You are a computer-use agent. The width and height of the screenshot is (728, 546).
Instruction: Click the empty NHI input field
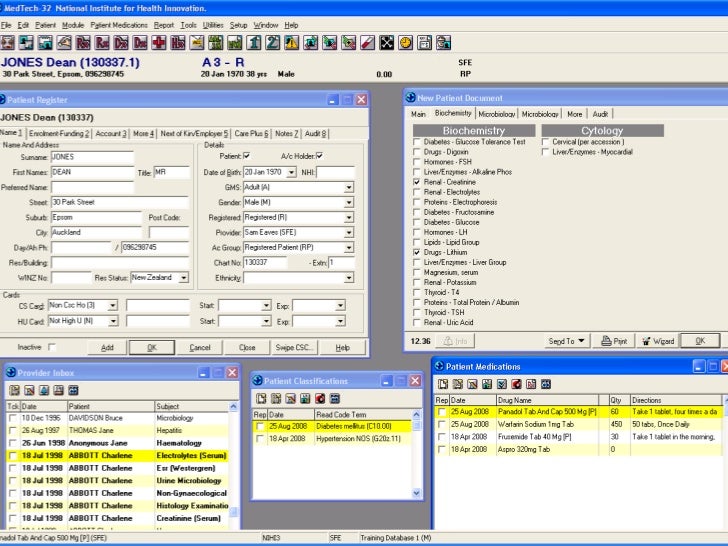[336, 172]
